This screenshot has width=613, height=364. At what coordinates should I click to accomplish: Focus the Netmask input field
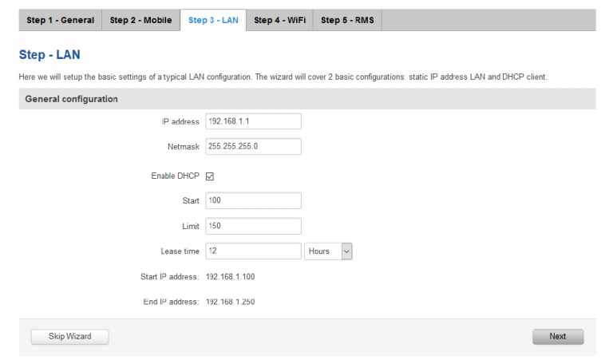tap(253, 146)
